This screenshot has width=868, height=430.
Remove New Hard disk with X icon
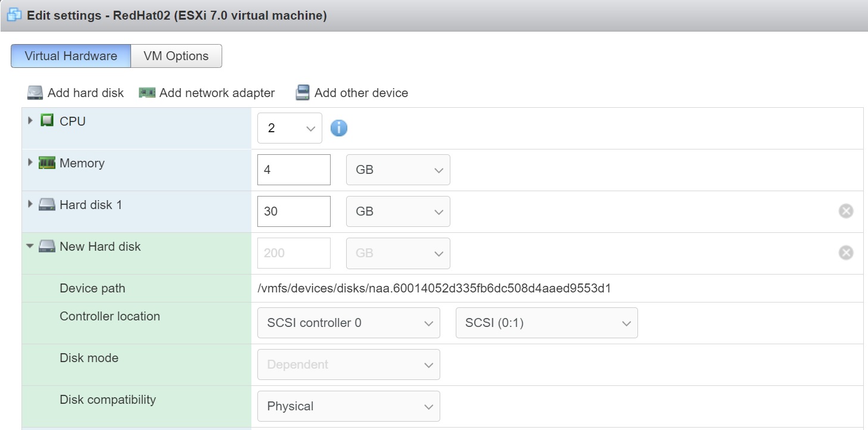[845, 253]
